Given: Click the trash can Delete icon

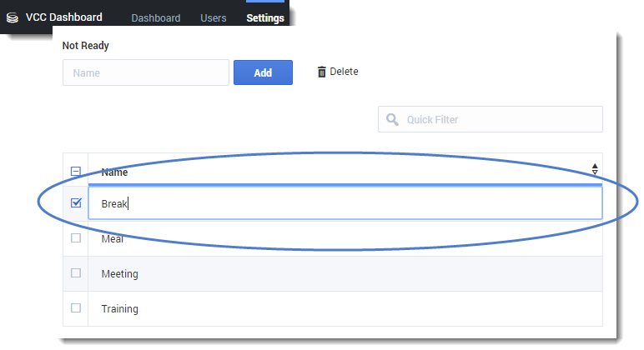Looking at the screenshot, I should tap(321, 72).
